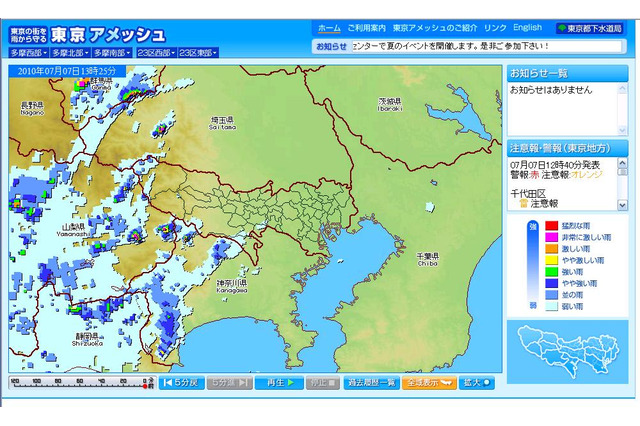This screenshot has width=640, height=426.
Task: Click the 2010年07月07日13時25分 timestamp
Action: coord(67,71)
